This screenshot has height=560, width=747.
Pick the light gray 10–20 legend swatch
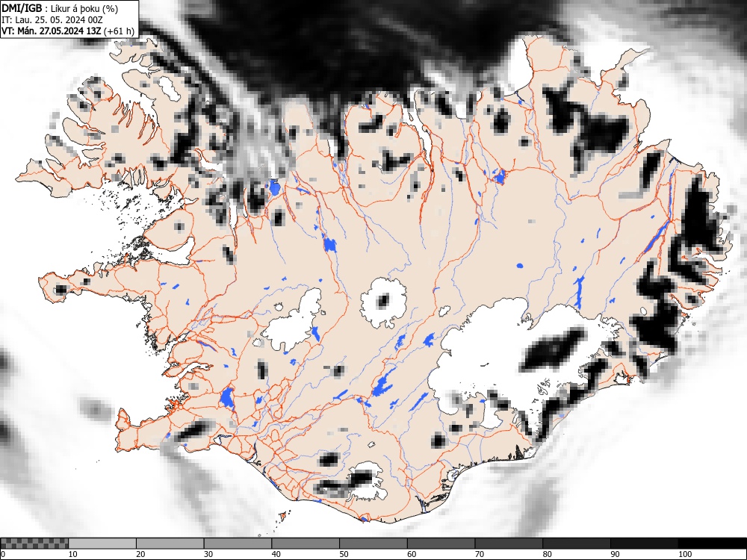[102, 544]
